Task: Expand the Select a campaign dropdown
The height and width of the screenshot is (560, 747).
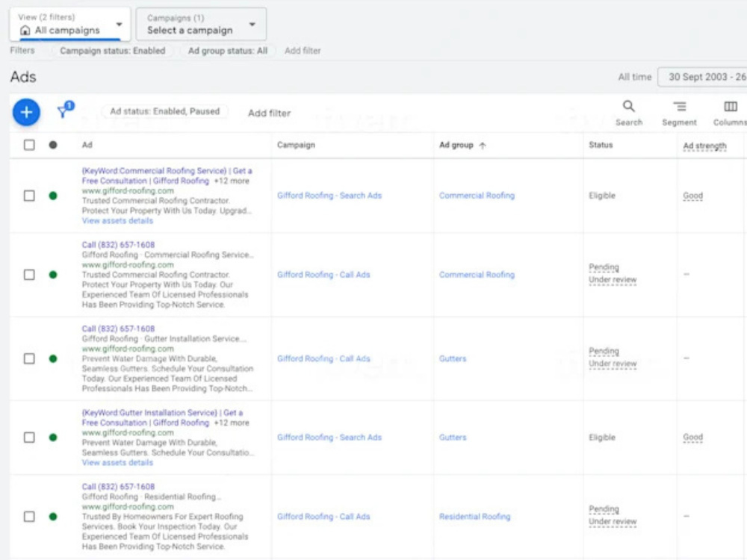Action: [201, 25]
